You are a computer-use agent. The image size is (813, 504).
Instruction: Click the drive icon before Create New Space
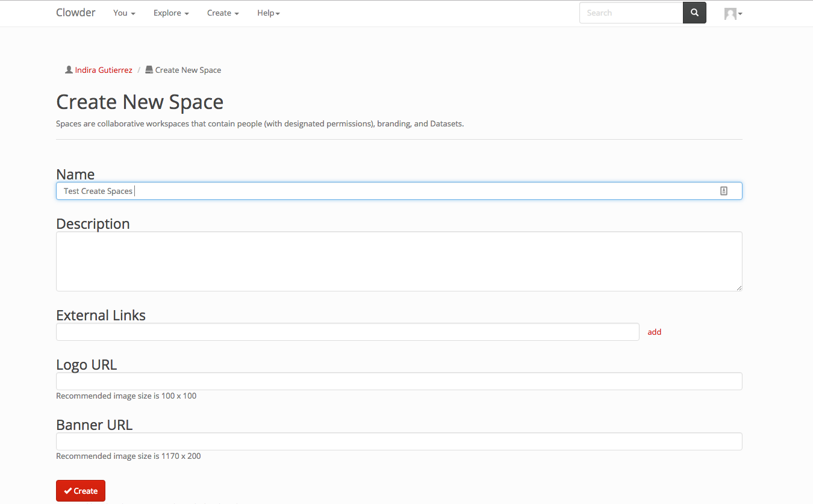point(149,70)
